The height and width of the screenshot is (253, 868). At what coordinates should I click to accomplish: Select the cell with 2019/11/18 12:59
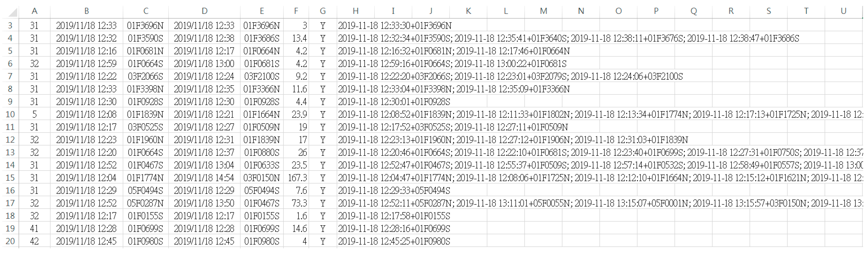[86, 64]
